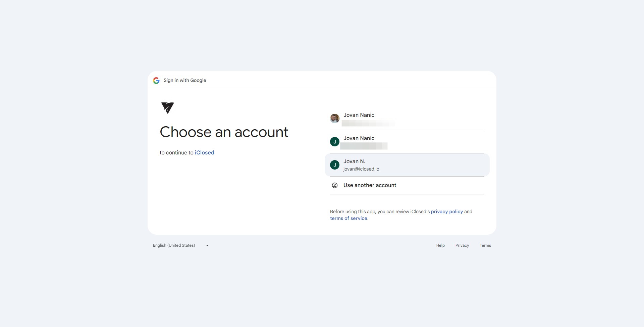Click the Help footer link
Screen dimensions: 644x327
pos(440,246)
